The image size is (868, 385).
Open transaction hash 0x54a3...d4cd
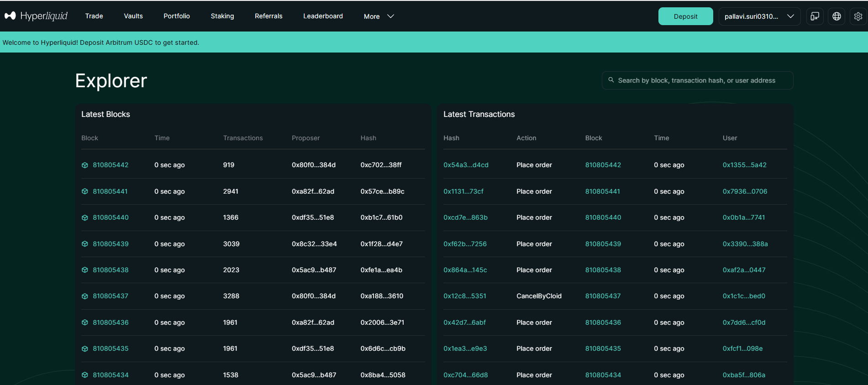466,165
